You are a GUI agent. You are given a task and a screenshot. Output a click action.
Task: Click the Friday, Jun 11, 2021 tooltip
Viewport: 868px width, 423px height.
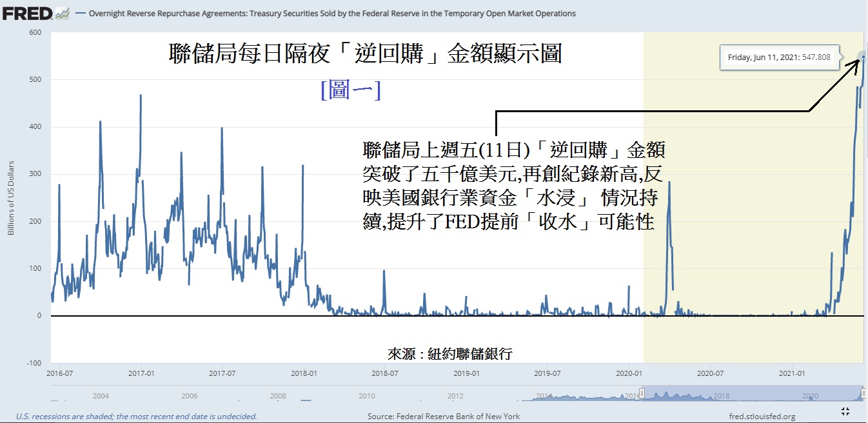coord(780,57)
